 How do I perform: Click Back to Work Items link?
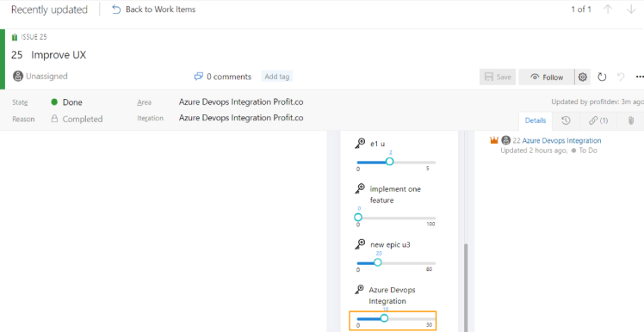(161, 9)
